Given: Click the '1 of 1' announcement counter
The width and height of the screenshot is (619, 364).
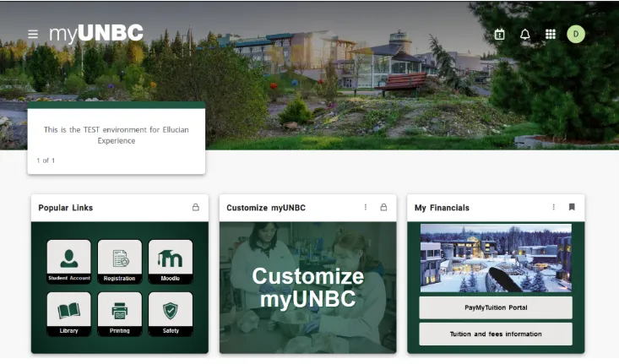Looking at the screenshot, I should point(46,160).
